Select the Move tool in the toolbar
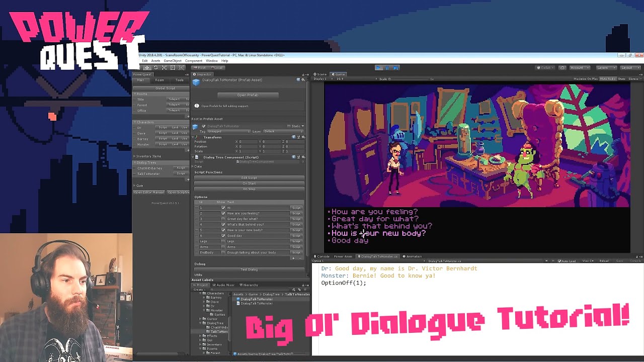This screenshot has width=644, height=362. click(147, 67)
